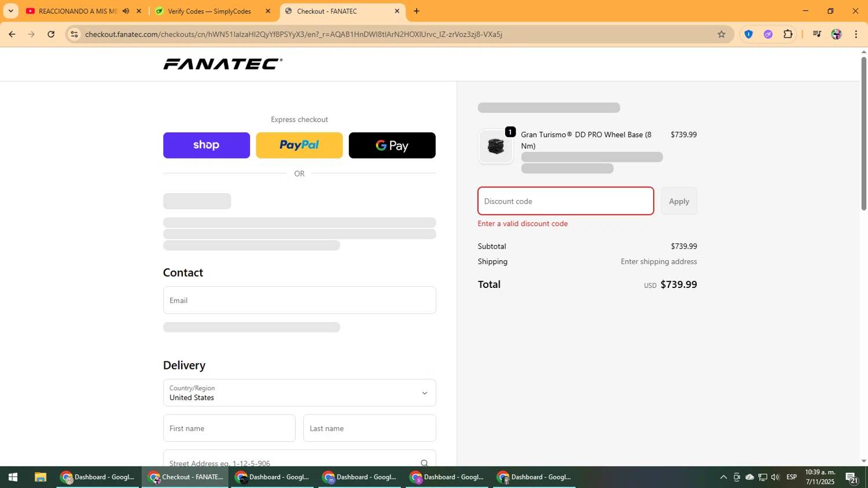Show hidden system tray icons
This screenshot has height=488, width=868.
(723, 477)
